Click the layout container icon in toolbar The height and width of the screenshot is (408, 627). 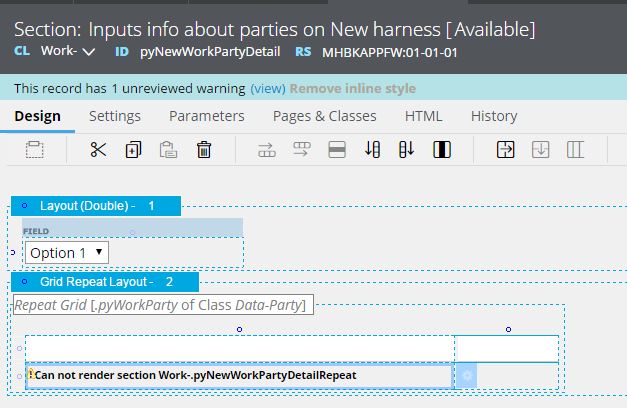tap(35, 150)
